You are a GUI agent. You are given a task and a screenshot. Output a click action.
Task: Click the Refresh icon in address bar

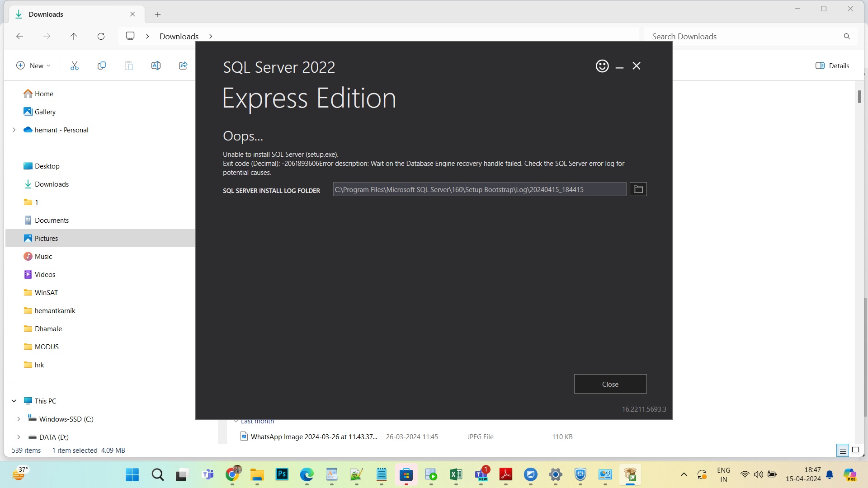101,37
